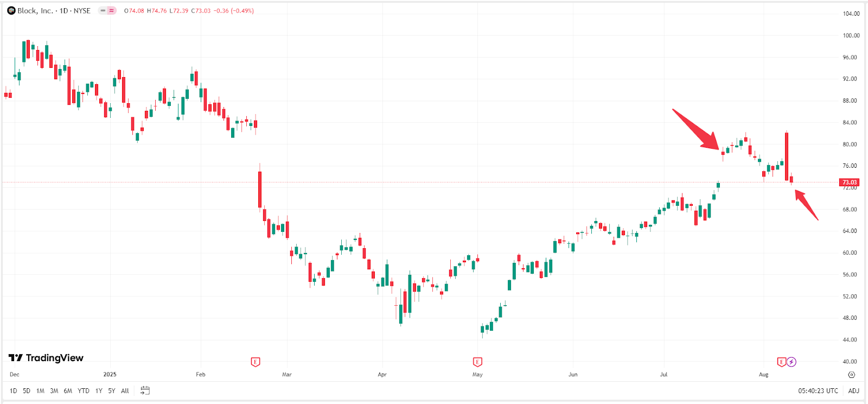Open the NYSE exchange label options
The width and height of the screenshot is (868, 404).
tap(82, 10)
